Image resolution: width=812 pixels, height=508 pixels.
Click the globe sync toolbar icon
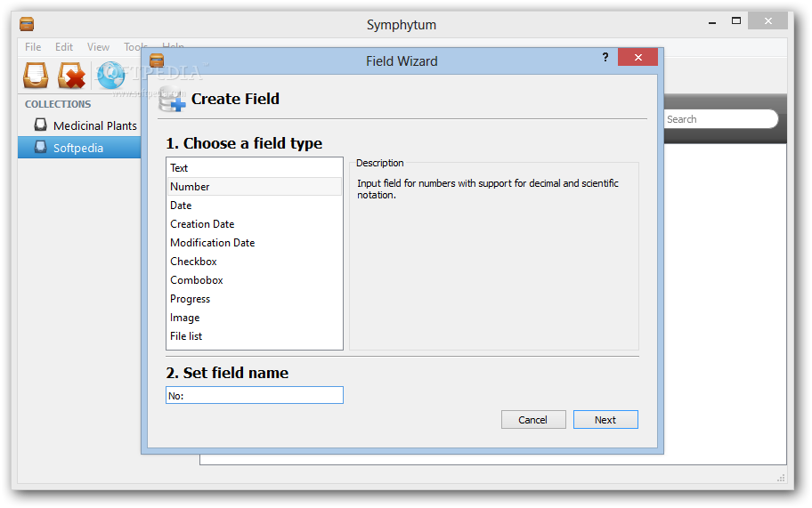[x=110, y=75]
